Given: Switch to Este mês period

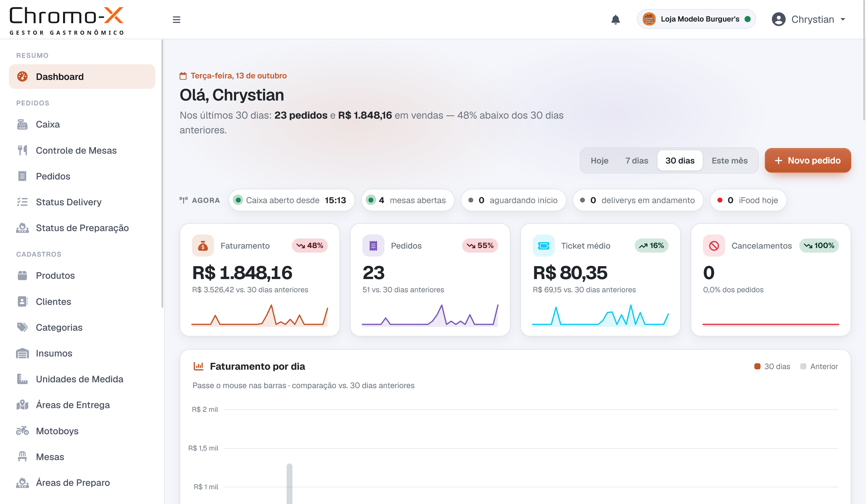Looking at the screenshot, I should click(729, 160).
